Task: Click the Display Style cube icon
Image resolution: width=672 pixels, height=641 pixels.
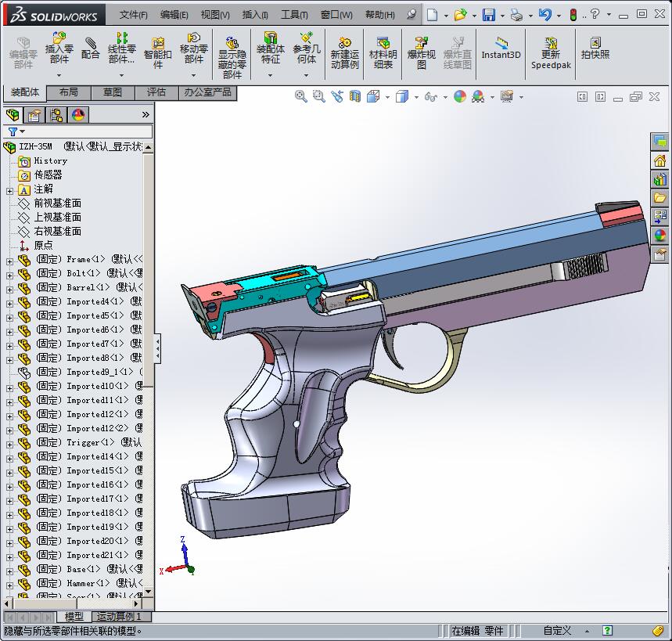Action: tap(402, 96)
